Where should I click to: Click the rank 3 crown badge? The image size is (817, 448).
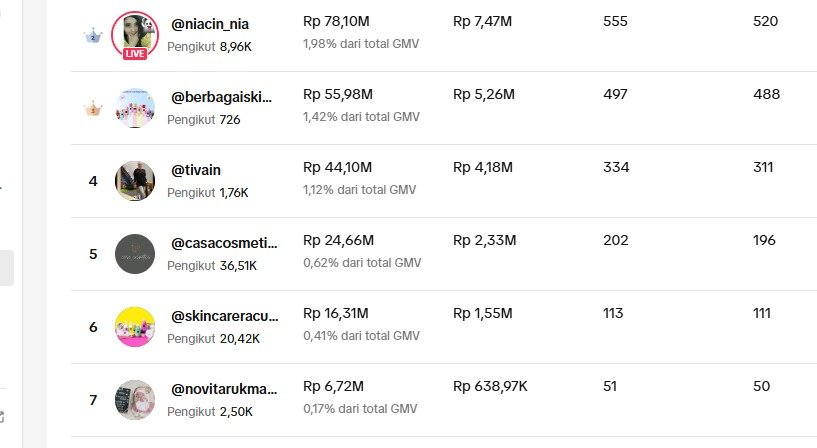93,109
